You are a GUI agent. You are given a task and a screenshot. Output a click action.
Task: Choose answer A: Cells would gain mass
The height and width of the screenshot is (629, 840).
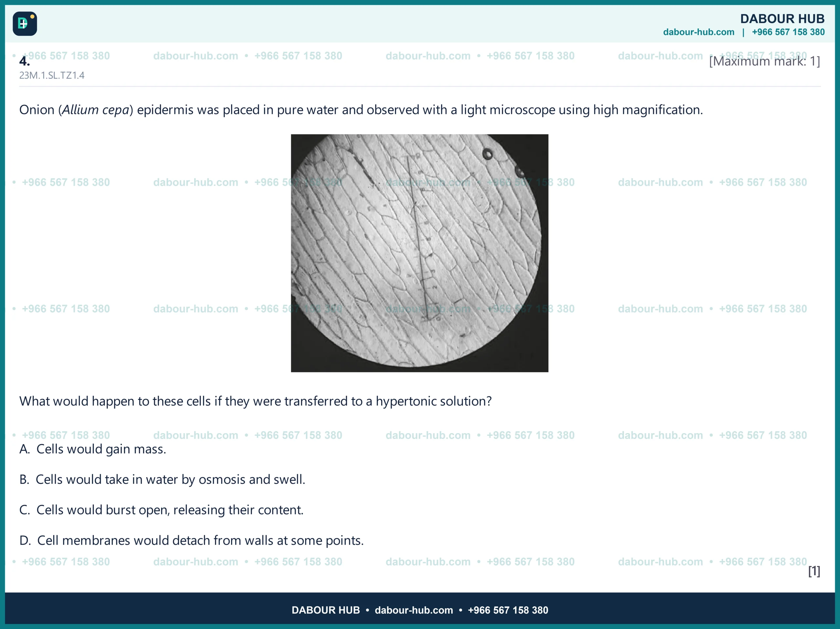pos(93,449)
